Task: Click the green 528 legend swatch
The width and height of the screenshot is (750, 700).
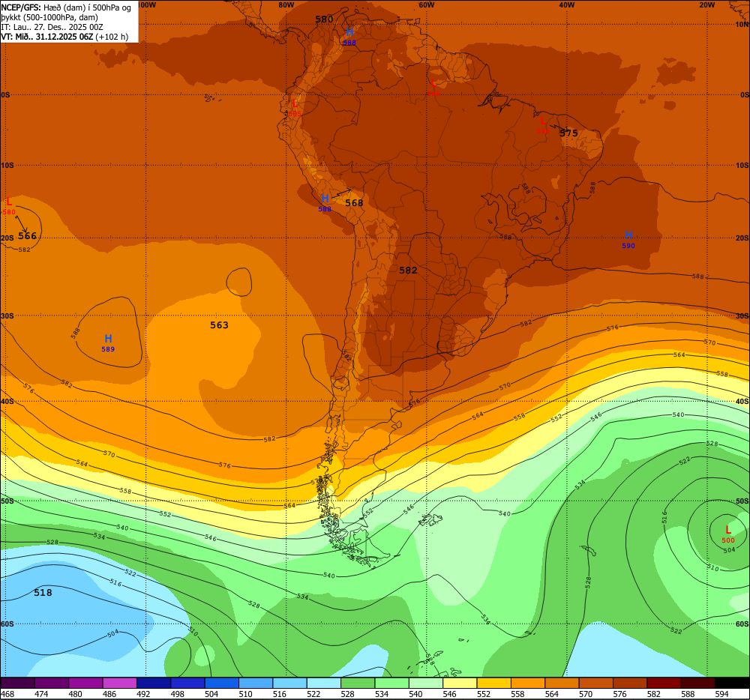Action: (358, 683)
